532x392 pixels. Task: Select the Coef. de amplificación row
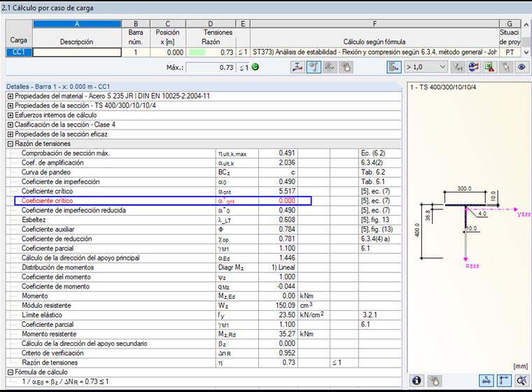coord(204,162)
